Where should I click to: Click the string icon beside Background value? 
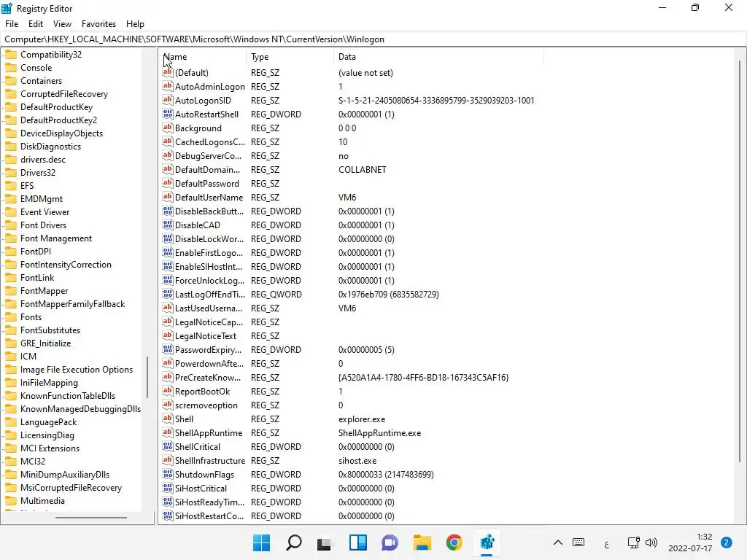coord(167,128)
